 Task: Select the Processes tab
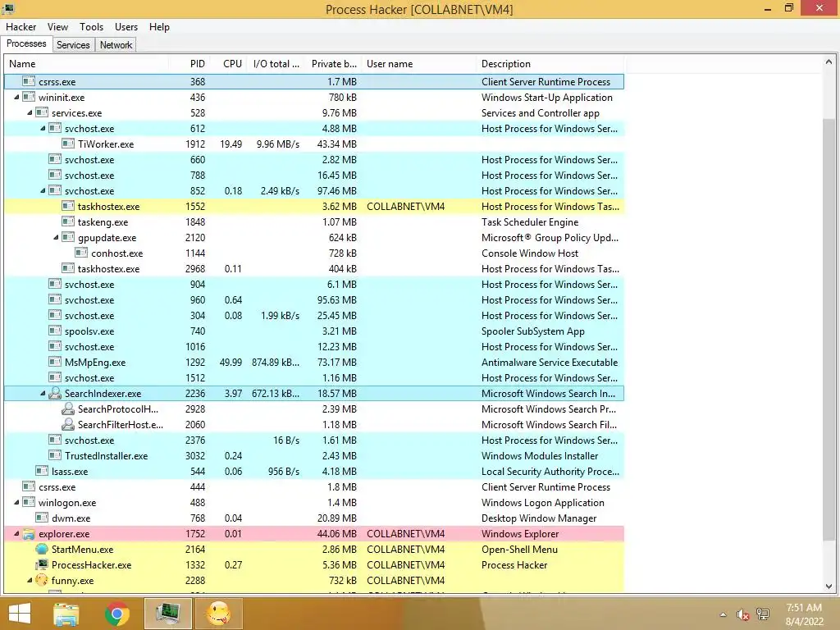(26, 43)
